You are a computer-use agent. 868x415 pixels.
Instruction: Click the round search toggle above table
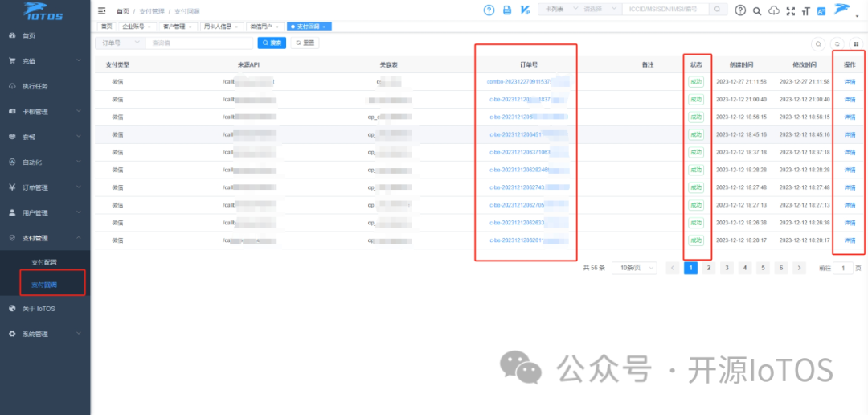817,43
